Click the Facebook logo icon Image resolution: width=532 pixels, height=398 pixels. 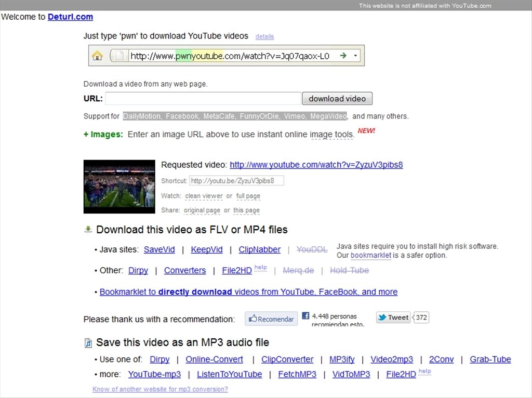(305, 315)
